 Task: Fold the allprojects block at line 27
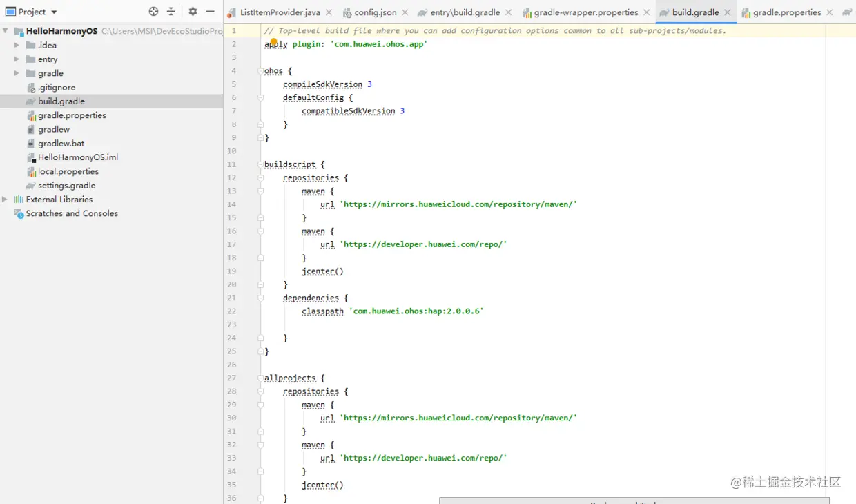[261, 378]
